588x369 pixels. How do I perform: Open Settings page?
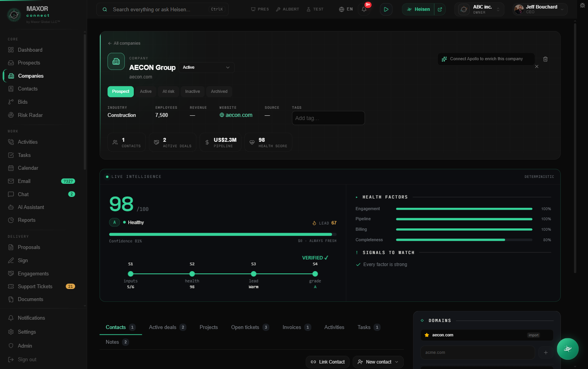pos(26,332)
